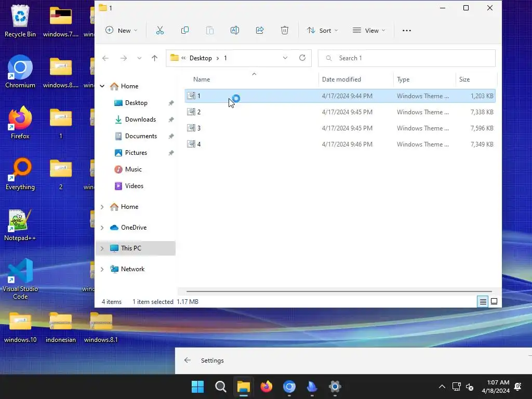Open Documents in quick access

tap(141, 136)
